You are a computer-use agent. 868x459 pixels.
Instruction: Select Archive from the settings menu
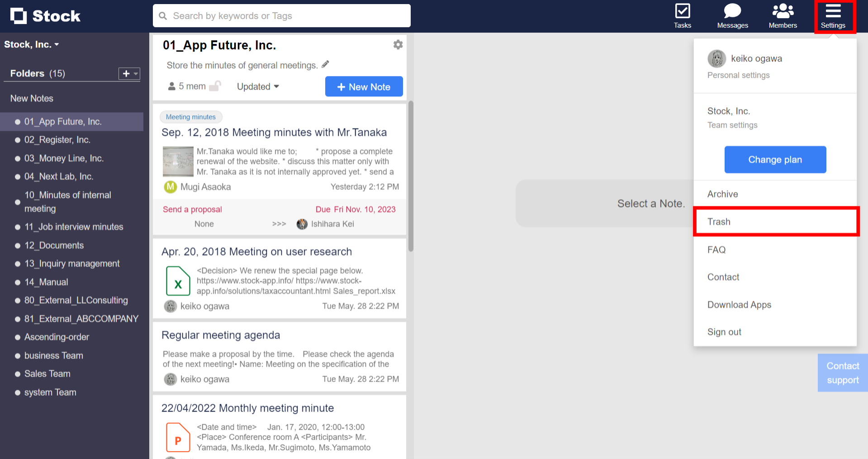pyautogui.click(x=722, y=194)
